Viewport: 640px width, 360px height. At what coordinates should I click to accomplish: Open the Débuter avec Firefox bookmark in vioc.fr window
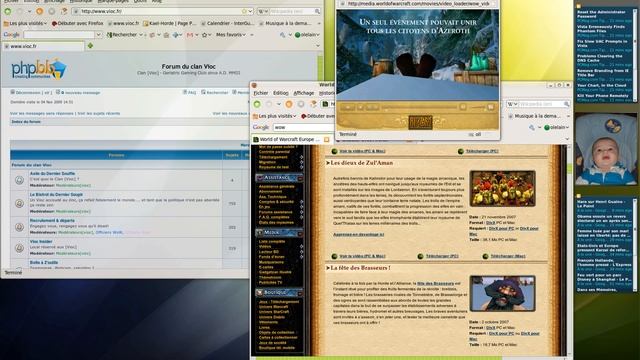click(77, 24)
